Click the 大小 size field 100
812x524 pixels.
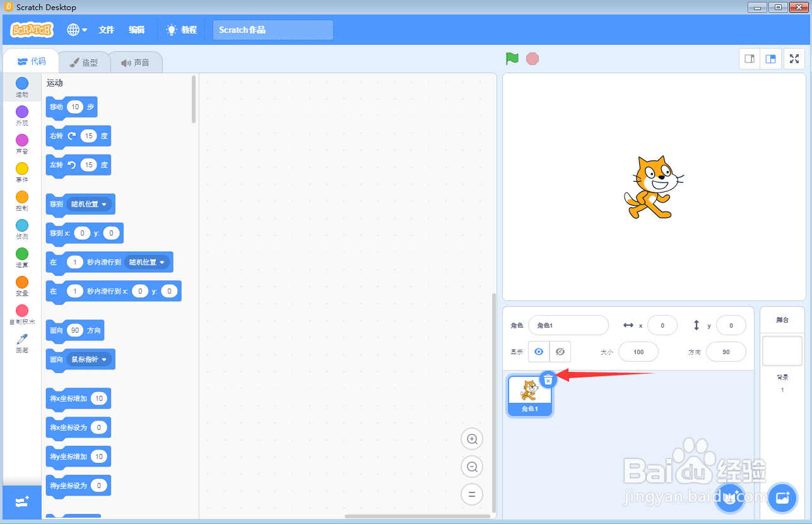click(x=638, y=352)
